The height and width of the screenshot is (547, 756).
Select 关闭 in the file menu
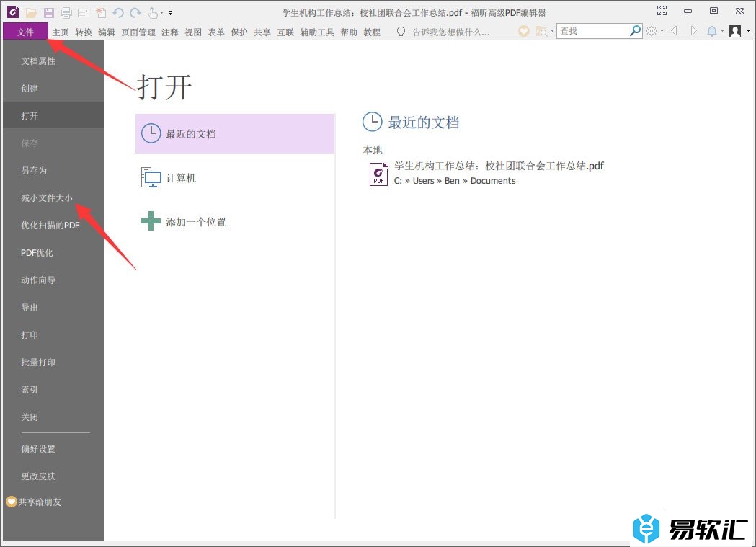(53, 417)
